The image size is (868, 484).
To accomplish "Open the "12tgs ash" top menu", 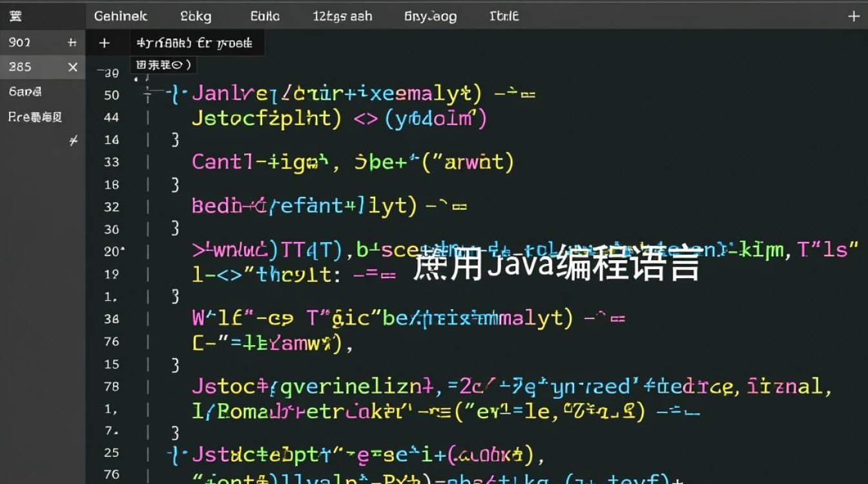I will [342, 17].
